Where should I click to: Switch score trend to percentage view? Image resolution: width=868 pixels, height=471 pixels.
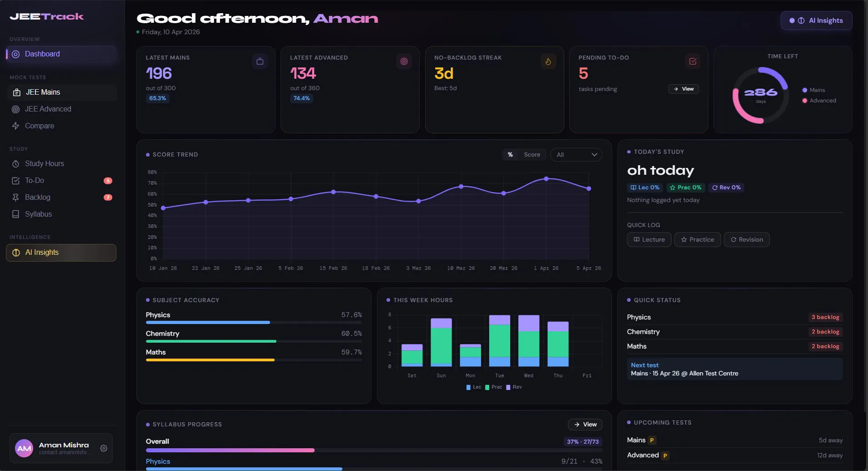click(x=510, y=155)
